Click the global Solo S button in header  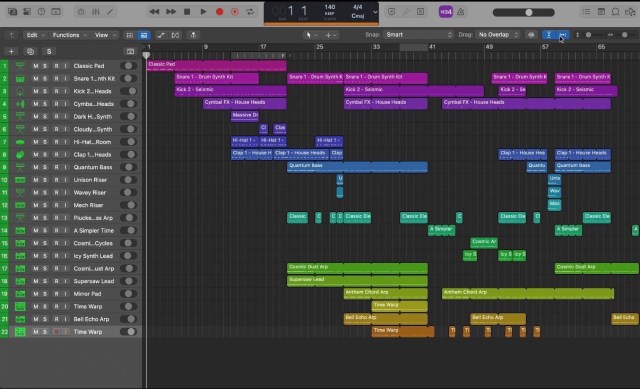point(49,51)
